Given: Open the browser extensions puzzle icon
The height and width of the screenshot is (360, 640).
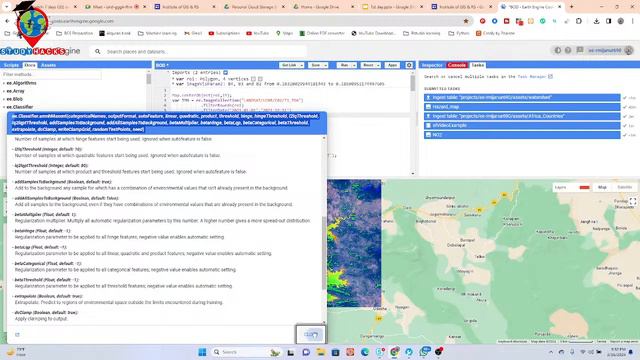Looking at the screenshot, I should coord(579,21).
